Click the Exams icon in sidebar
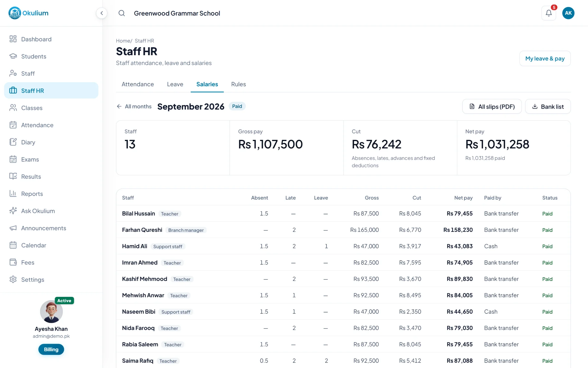Screen dimensions: 588x368 click(13, 159)
